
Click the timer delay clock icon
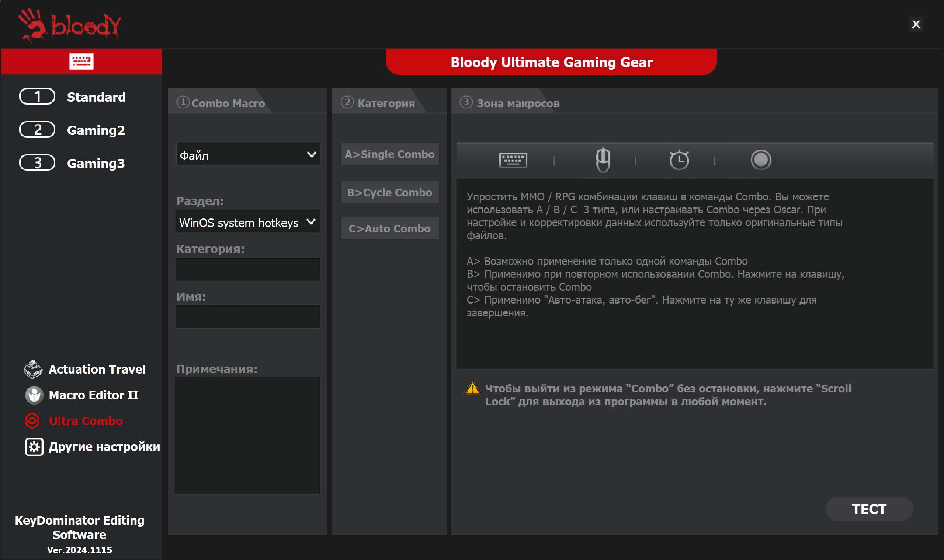tap(679, 160)
